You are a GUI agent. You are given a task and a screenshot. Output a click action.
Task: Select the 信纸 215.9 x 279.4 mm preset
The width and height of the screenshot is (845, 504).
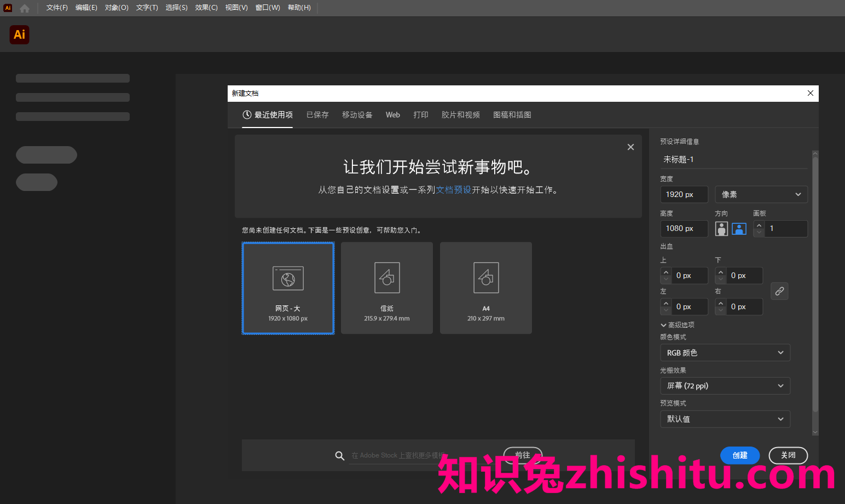(x=387, y=288)
